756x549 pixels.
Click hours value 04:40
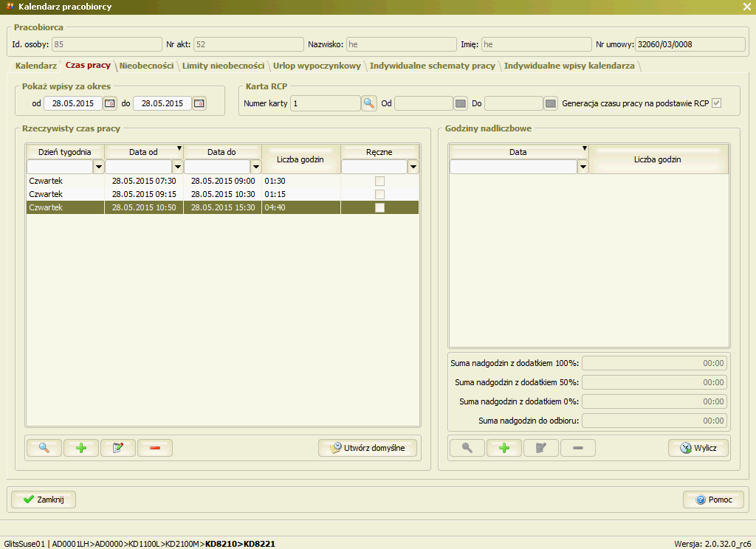(x=275, y=208)
